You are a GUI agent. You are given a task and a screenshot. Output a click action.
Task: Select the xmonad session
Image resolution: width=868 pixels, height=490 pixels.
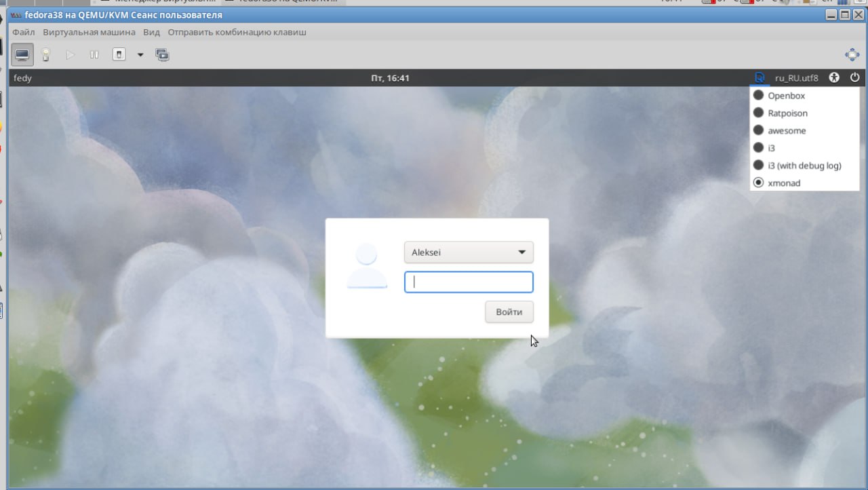coord(804,183)
